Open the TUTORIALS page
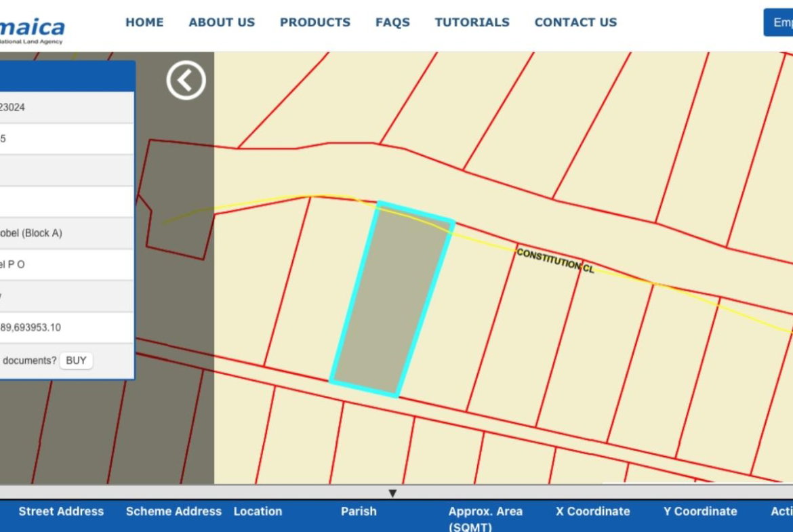793x532 pixels. pos(472,22)
